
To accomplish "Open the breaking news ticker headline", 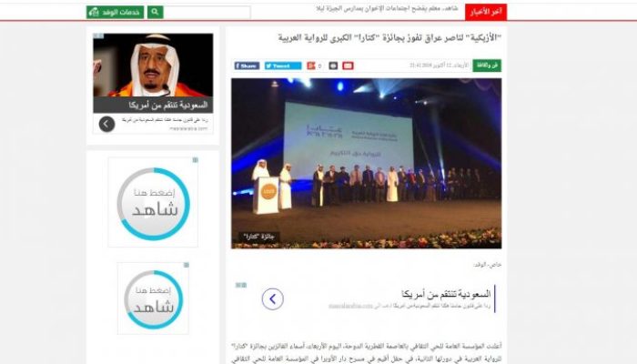I will (x=387, y=8).
